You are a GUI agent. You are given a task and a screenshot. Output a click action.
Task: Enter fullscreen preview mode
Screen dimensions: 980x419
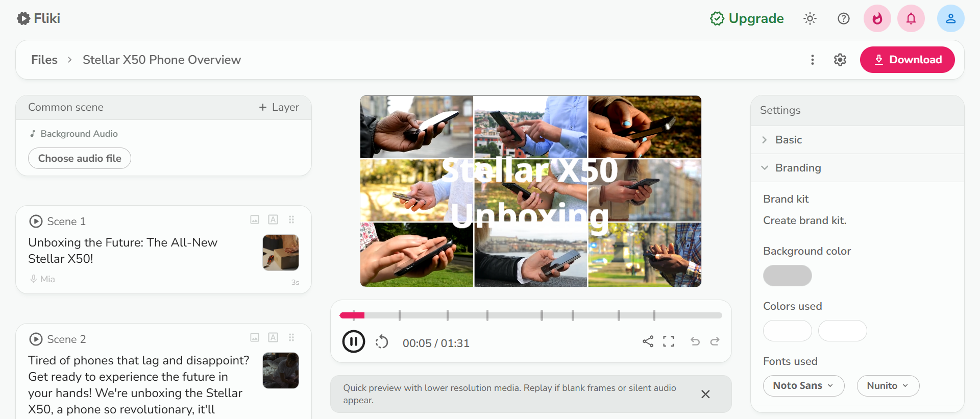[x=669, y=341]
